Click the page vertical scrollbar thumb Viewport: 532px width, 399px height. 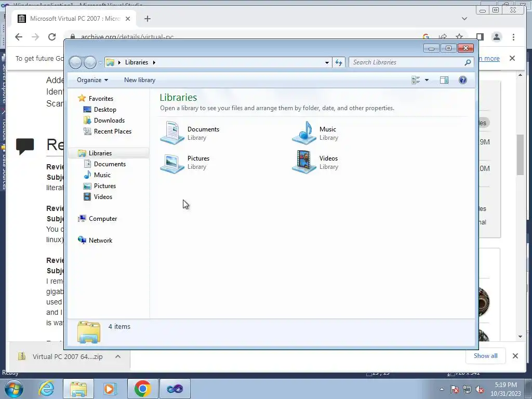point(521,155)
